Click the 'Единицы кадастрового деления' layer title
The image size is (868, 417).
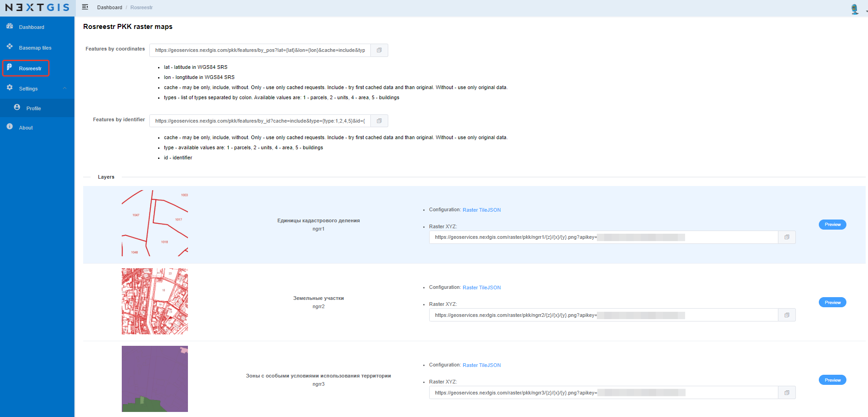[x=318, y=220]
